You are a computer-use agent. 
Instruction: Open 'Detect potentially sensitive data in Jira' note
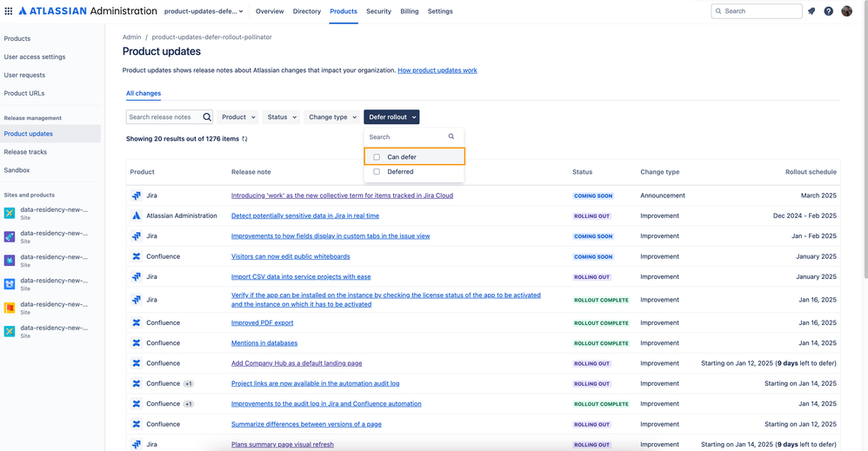click(x=305, y=216)
